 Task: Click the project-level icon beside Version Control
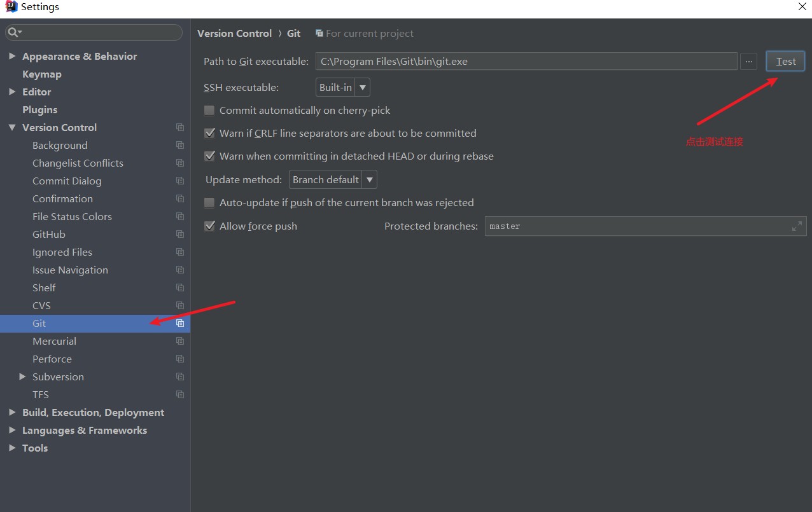click(180, 127)
